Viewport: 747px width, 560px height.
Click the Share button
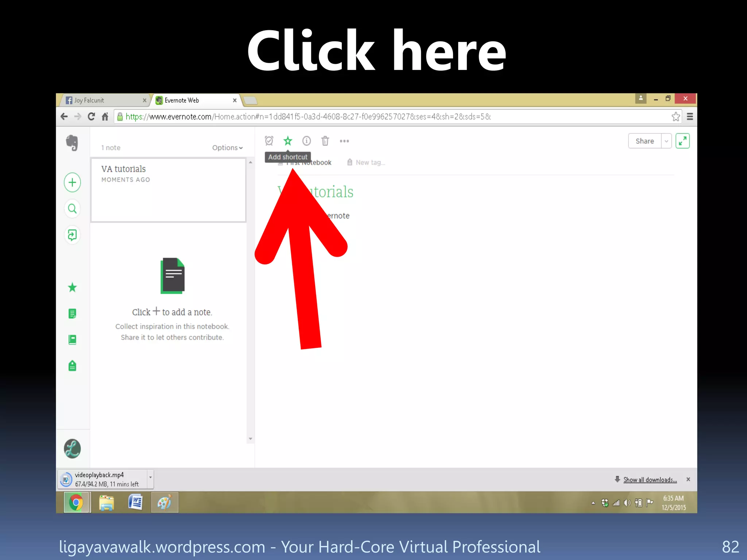[x=645, y=141]
